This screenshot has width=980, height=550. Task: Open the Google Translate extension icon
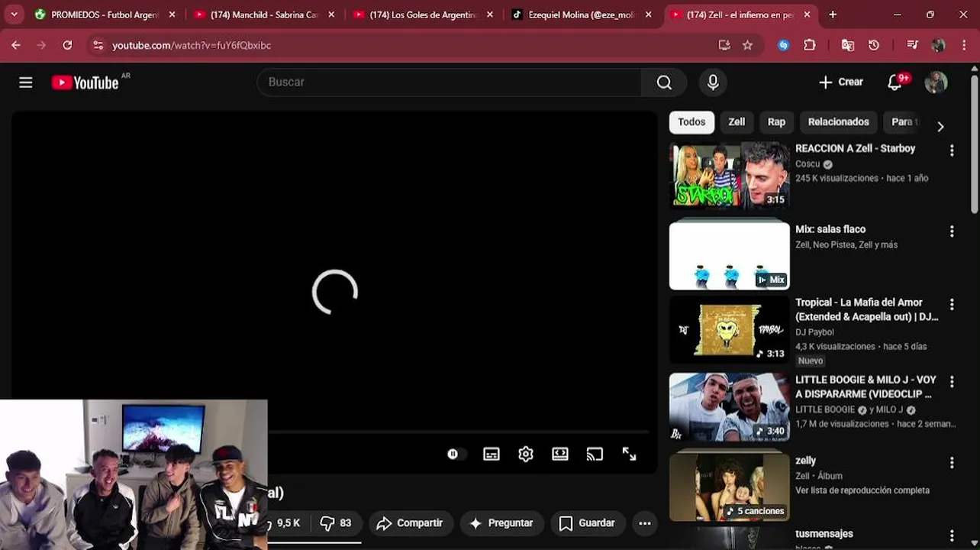point(848,45)
